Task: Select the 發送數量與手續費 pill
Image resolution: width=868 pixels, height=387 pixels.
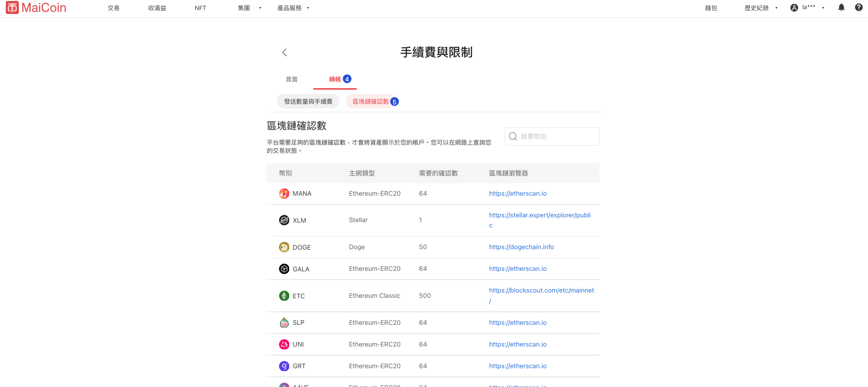Action: click(308, 102)
